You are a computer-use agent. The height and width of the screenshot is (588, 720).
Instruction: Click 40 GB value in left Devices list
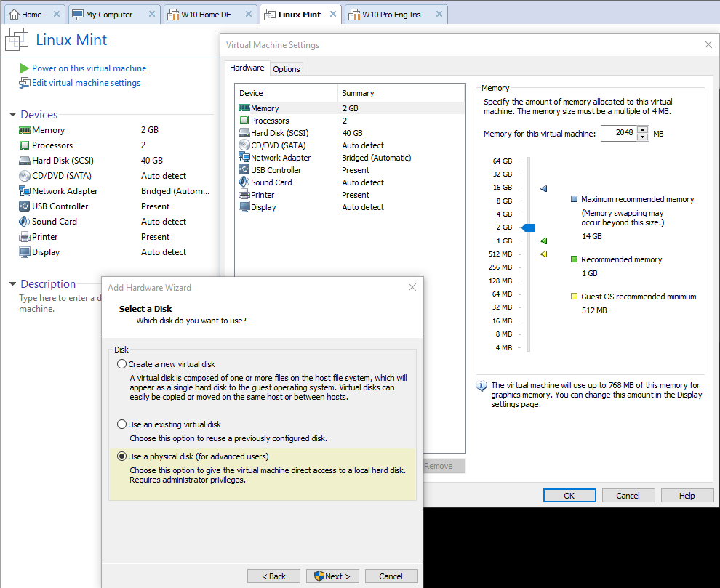[152, 161]
